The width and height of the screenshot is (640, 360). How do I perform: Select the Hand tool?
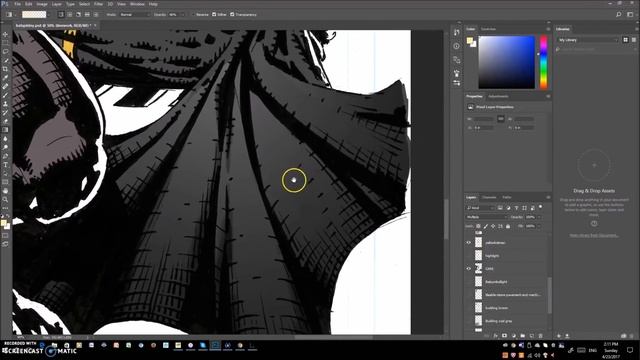pos(5,191)
